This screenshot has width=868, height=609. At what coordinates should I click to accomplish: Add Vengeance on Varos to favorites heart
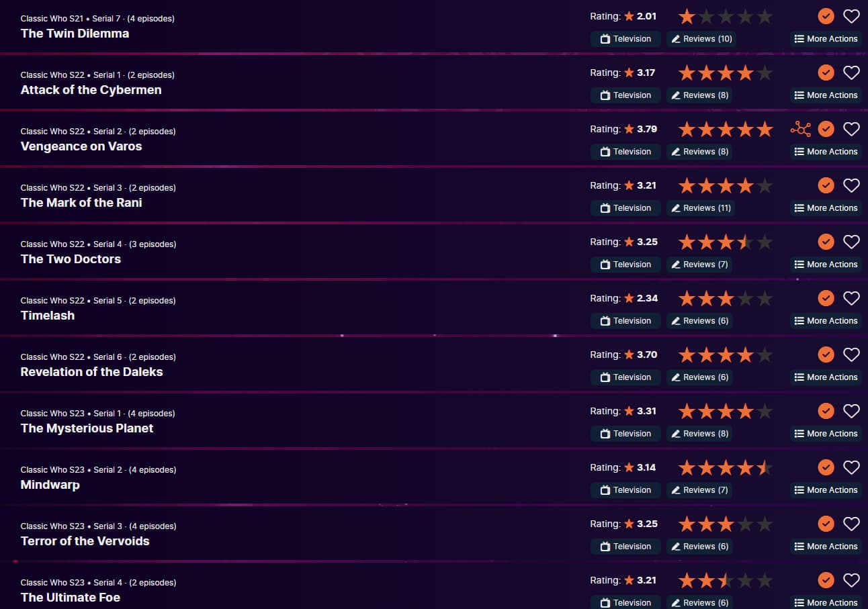point(851,129)
